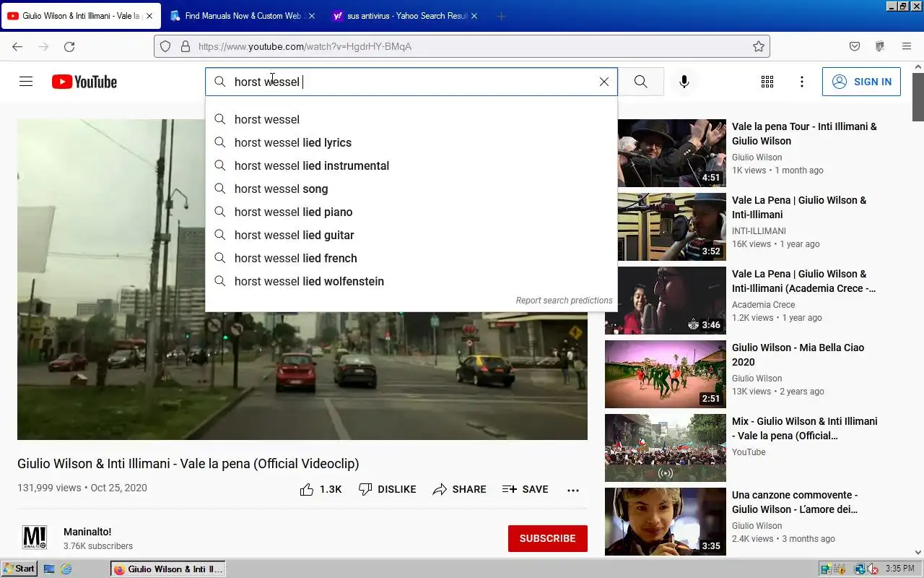Open Una canzone commovente video thumbnail
This screenshot has height=578, width=924.
666,522
